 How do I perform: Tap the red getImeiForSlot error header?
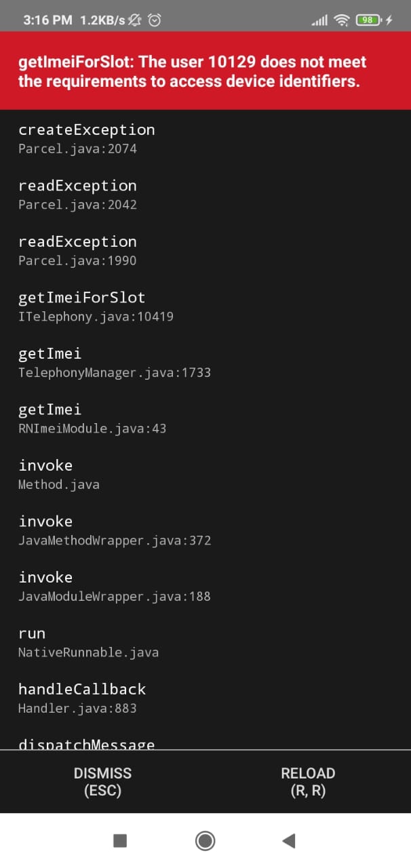click(x=206, y=71)
